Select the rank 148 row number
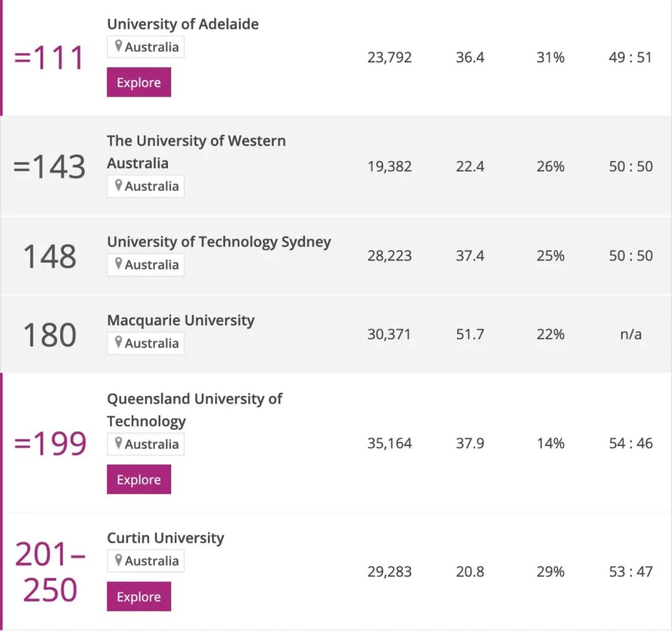672x631 pixels. click(50, 256)
